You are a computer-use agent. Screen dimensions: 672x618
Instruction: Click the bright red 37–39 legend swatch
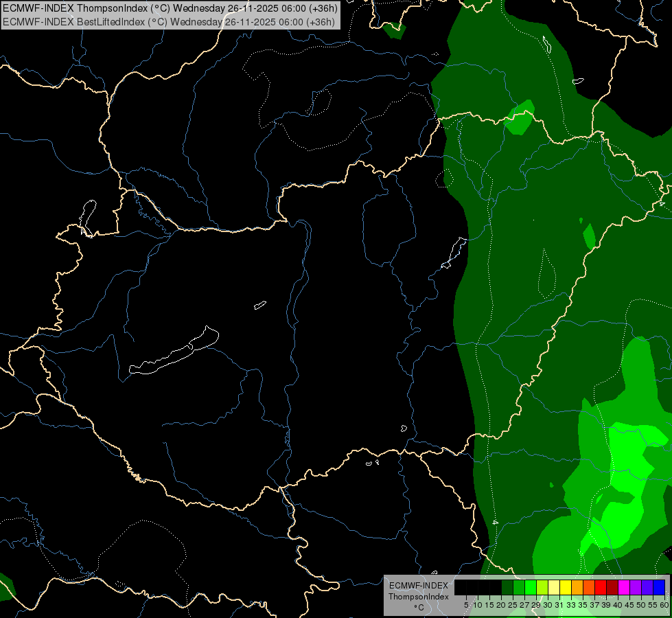601,587
